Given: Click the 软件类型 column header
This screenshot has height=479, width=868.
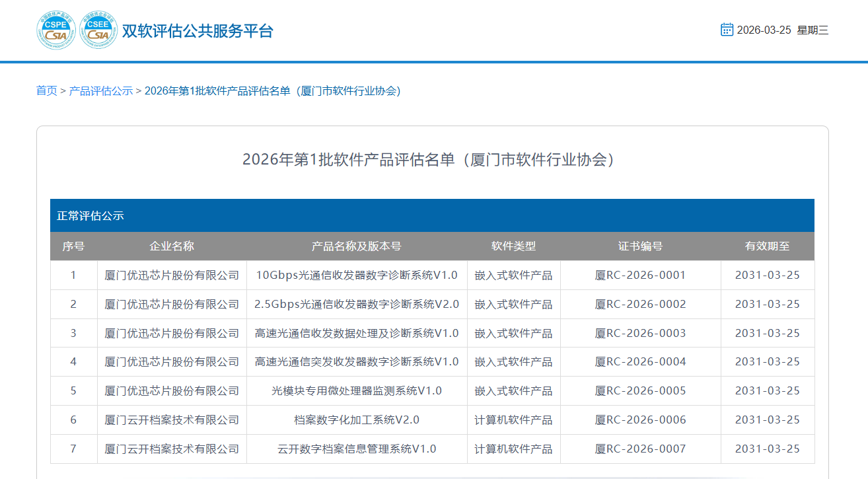Looking at the screenshot, I should [513, 246].
